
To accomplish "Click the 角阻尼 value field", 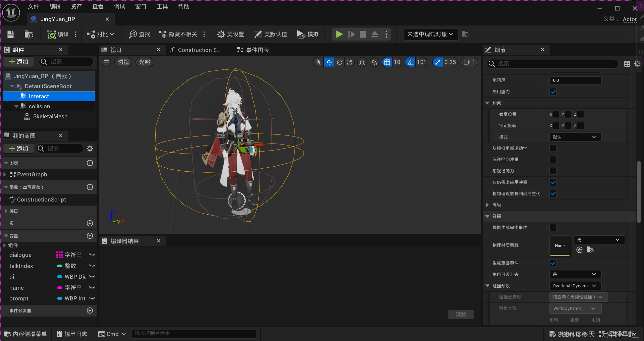I will tap(575, 80).
